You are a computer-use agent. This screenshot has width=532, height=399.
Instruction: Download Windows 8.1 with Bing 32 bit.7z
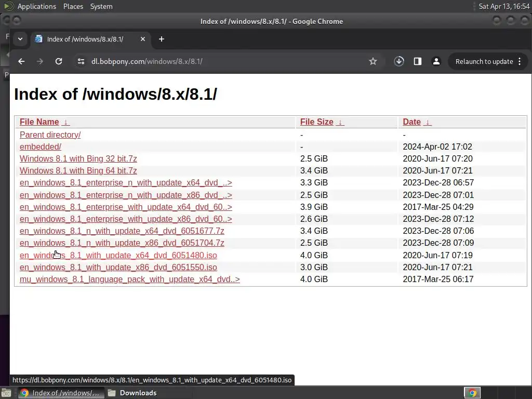[x=78, y=158]
